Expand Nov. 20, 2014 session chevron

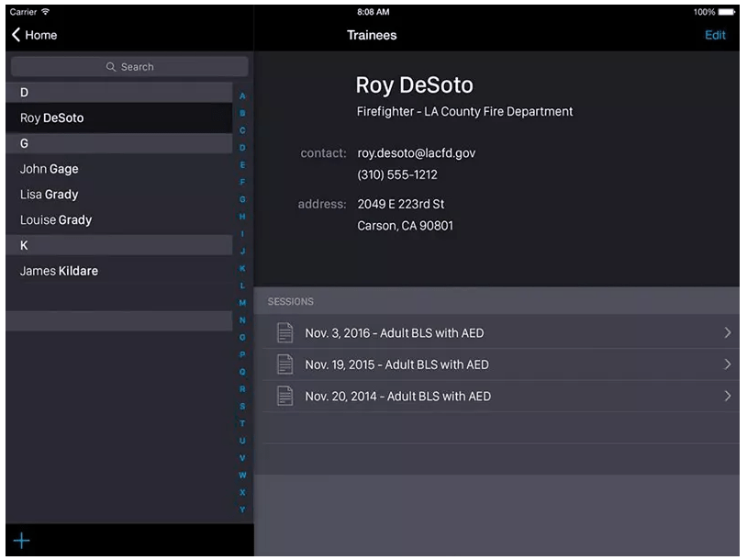pyautogui.click(x=727, y=396)
